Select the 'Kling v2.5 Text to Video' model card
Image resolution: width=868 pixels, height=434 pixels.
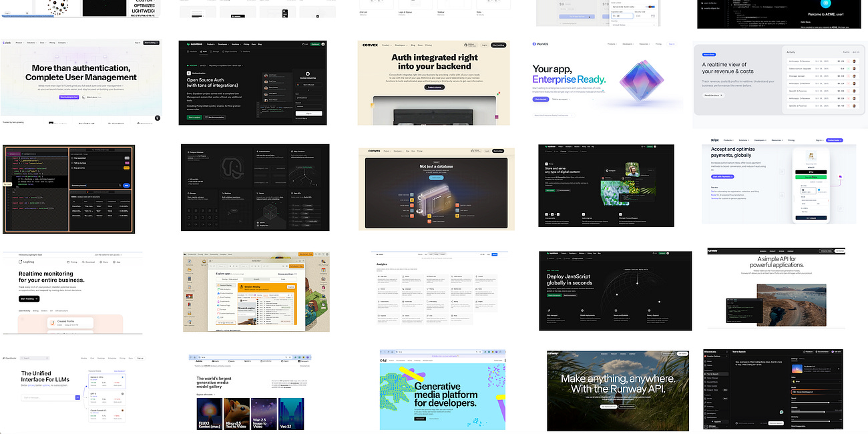tap(236, 414)
